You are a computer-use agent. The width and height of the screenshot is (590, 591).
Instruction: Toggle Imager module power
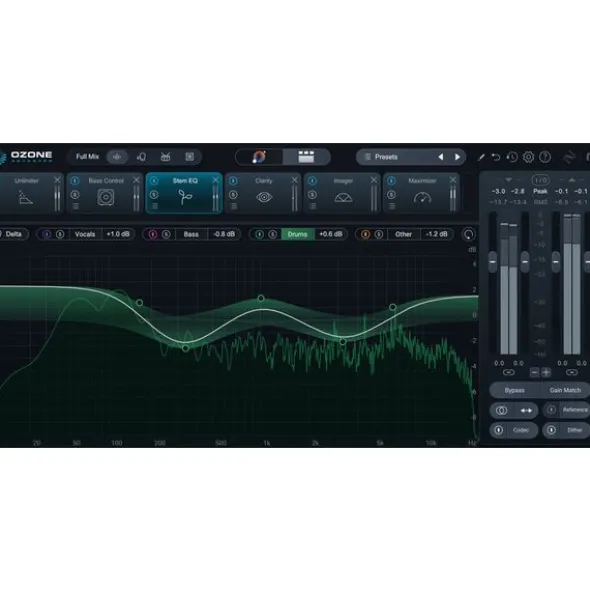pyautogui.click(x=312, y=181)
